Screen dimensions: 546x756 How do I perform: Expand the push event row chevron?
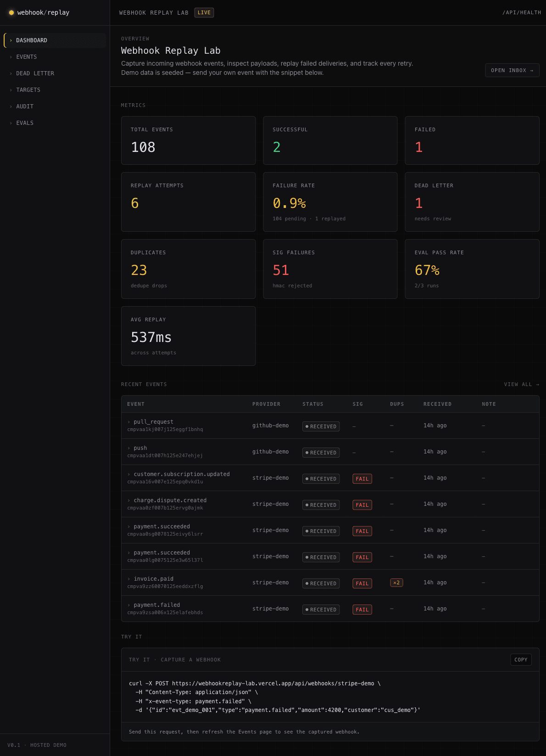click(129, 448)
